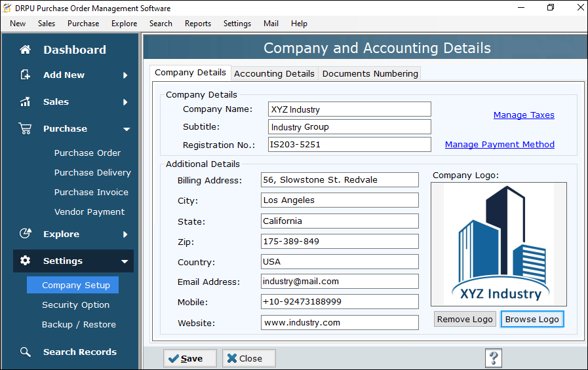
Task: Click the Company Name input field
Action: (x=349, y=109)
